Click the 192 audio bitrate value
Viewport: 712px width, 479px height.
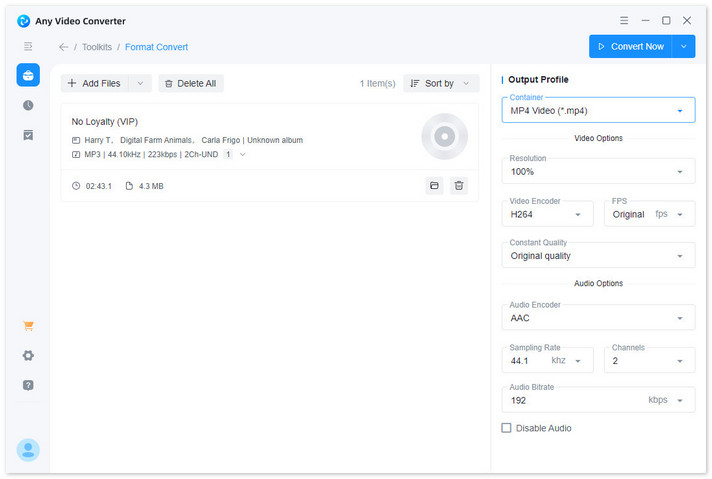518,400
